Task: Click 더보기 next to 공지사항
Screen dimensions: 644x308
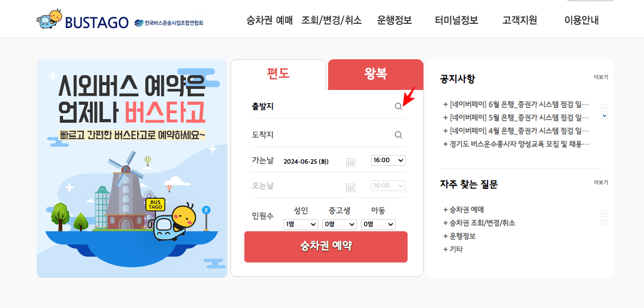Action: click(601, 77)
